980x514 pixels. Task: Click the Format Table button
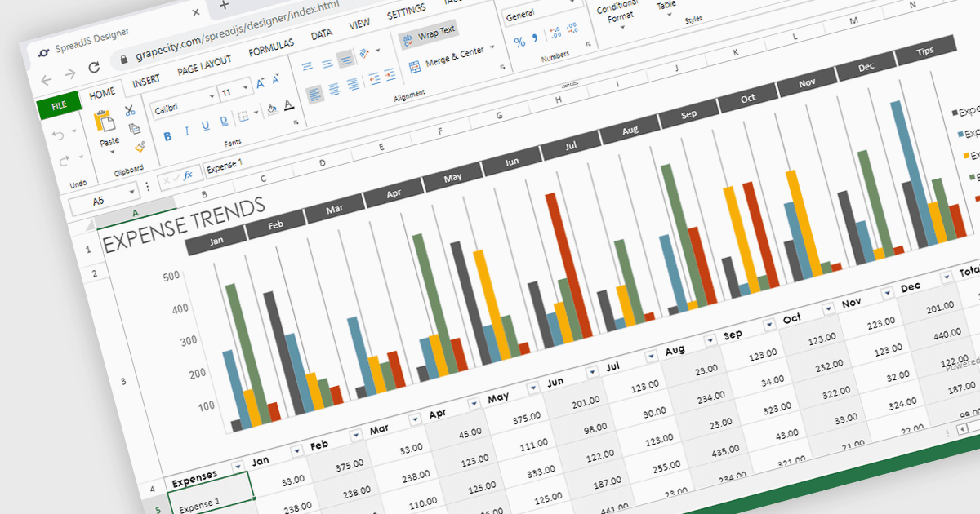point(666,7)
